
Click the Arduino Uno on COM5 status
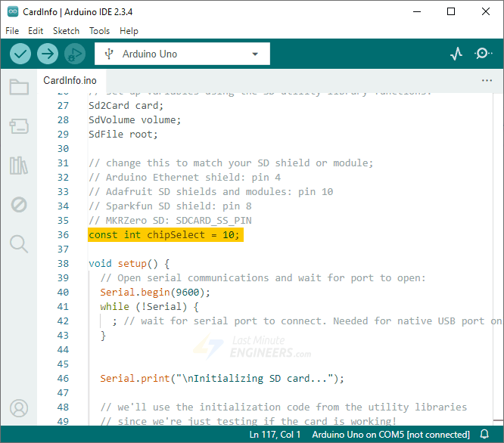(390, 435)
